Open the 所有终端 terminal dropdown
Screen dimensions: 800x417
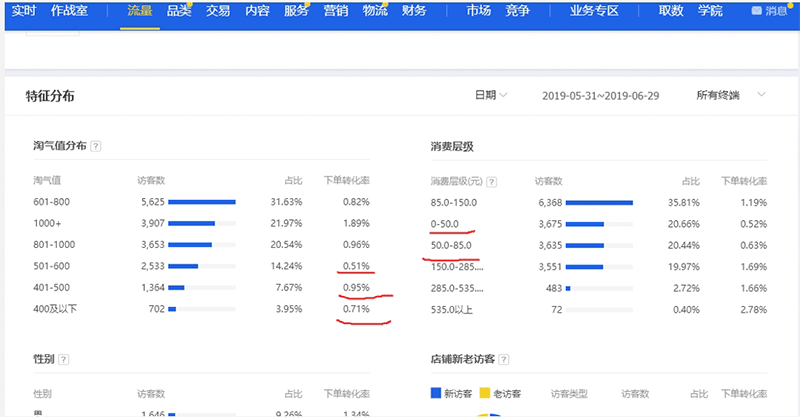click(x=720, y=95)
